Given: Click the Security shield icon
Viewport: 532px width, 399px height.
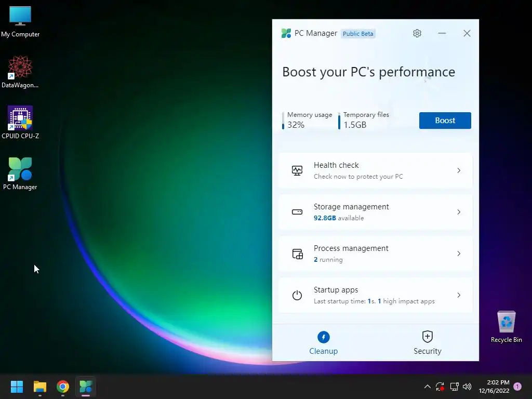Looking at the screenshot, I should (427, 337).
